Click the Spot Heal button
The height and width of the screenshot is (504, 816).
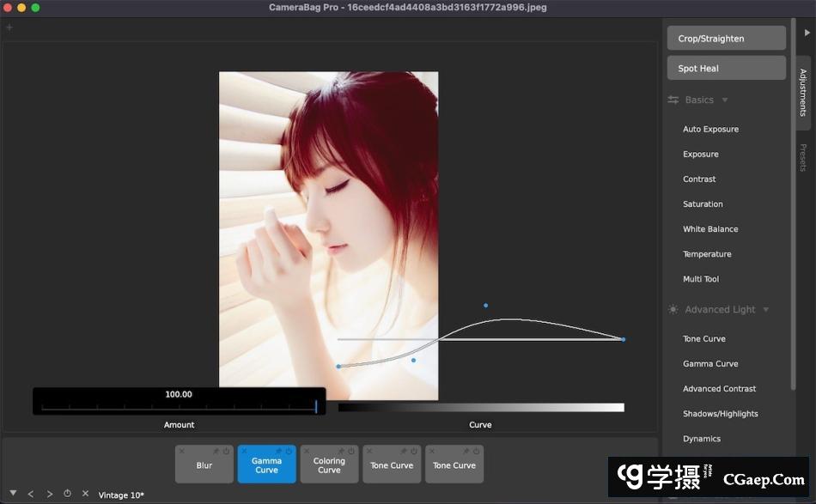726,69
